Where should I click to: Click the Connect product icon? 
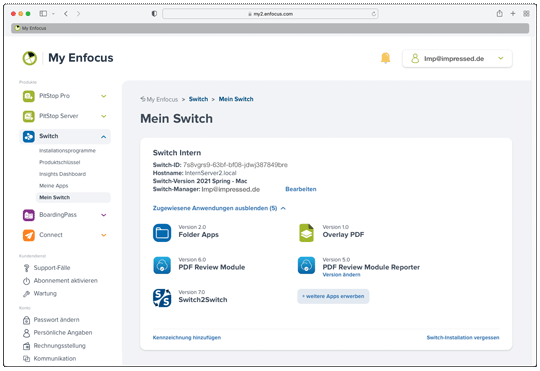(x=29, y=235)
